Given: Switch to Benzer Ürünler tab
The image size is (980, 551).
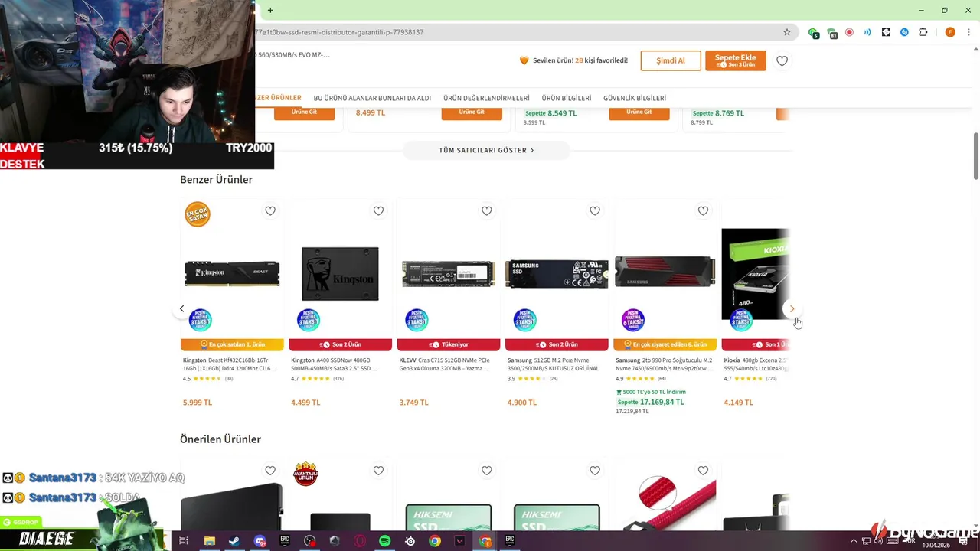Looking at the screenshot, I should point(278,98).
